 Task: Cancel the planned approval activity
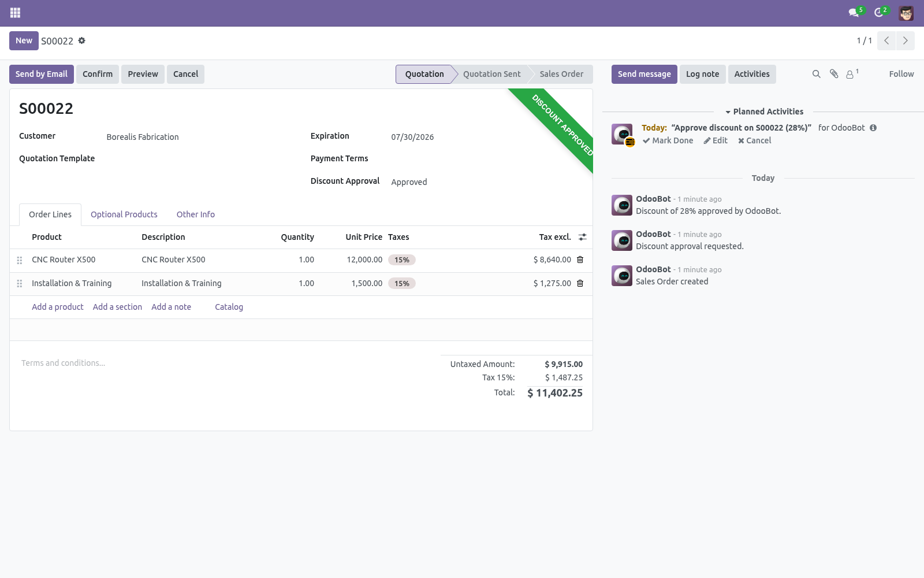(754, 140)
